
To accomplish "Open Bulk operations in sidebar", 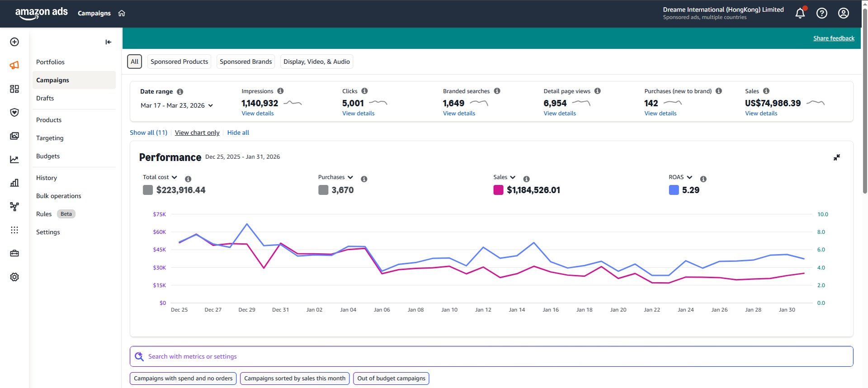I will pyautogui.click(x=59, y=196).
